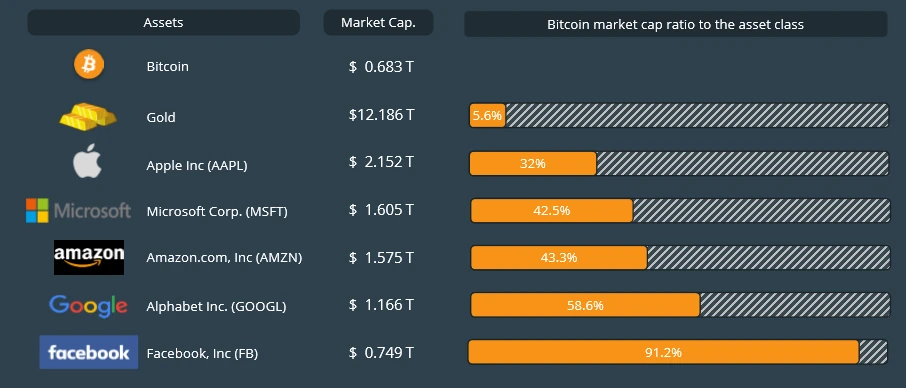Click the Apple 32% ratio bar
Viewport: 906px width, 388px height.
tap(678, 163)
